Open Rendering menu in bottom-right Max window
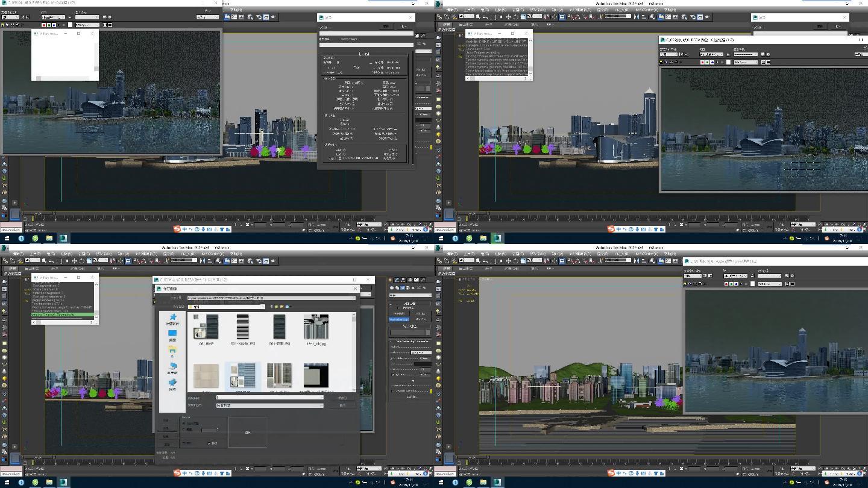 click(603, 254)
